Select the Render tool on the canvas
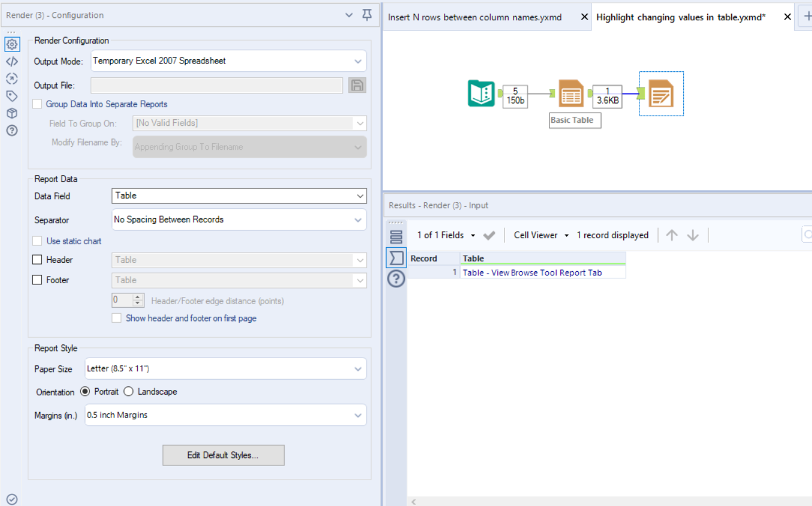 (x=661, y=94)
